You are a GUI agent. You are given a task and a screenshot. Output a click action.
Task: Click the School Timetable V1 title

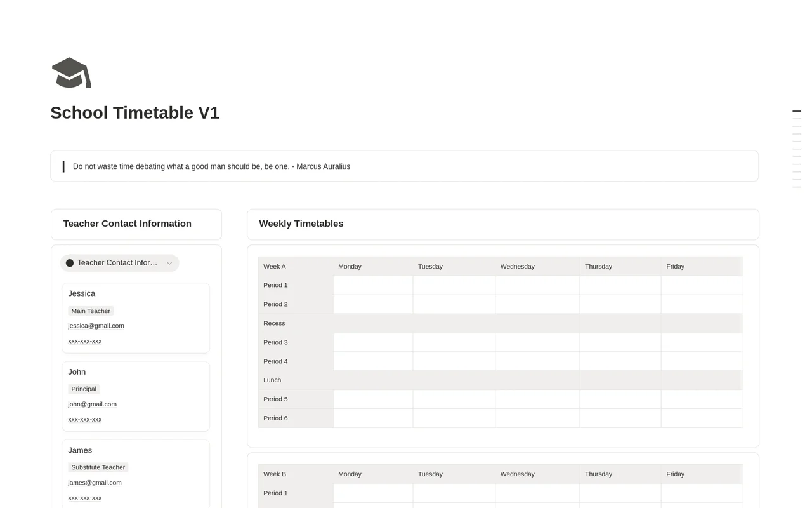[134, 112]
